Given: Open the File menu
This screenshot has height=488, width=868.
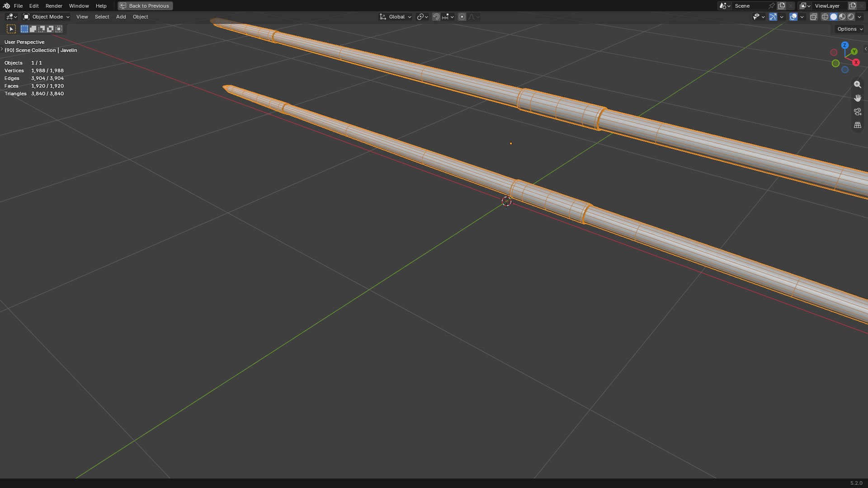Looking at the screenshot, I should 18,6.
